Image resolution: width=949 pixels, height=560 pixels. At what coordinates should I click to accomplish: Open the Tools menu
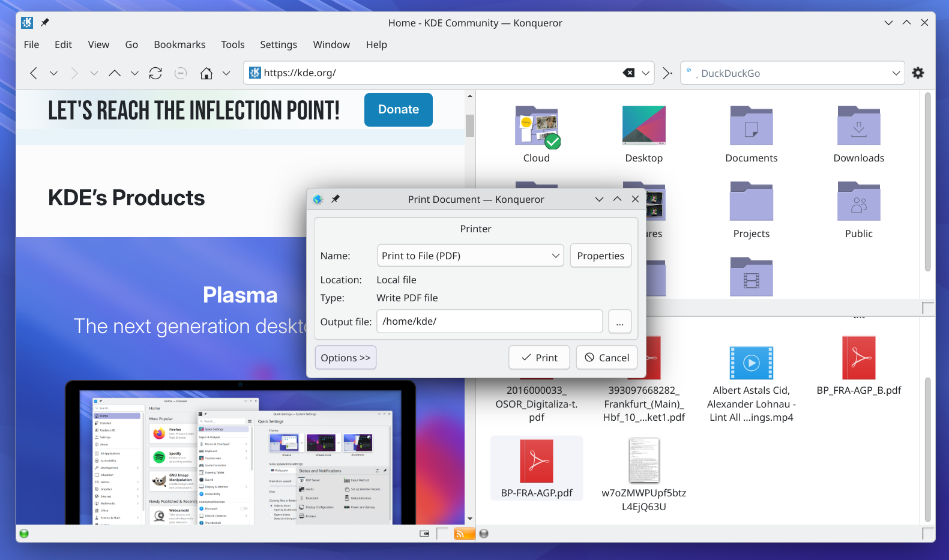pos(232,44)
